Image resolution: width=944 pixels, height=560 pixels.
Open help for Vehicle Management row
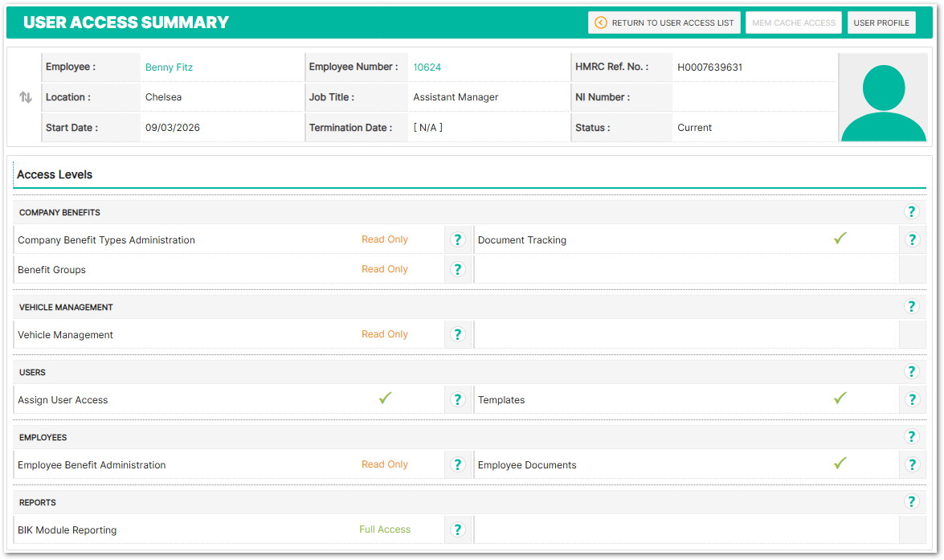(x=457, y=334)
